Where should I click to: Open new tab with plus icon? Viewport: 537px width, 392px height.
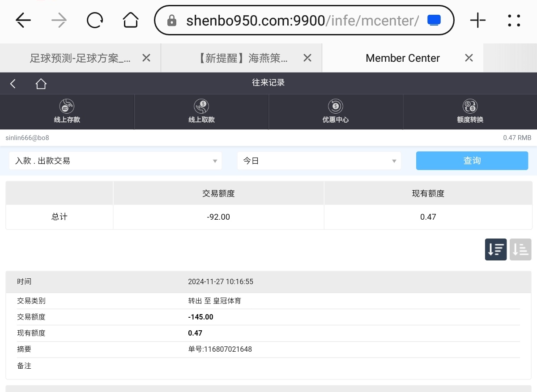click(x=478, y=20)
